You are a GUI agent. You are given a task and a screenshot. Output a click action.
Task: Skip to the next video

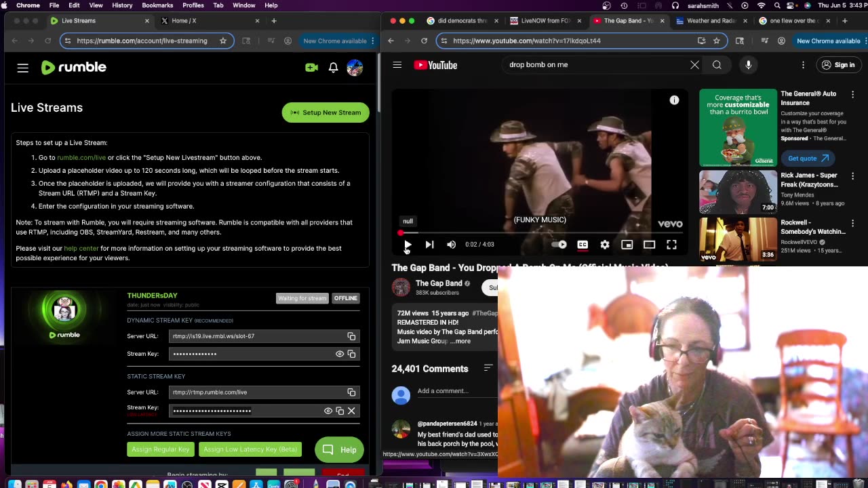429,245
